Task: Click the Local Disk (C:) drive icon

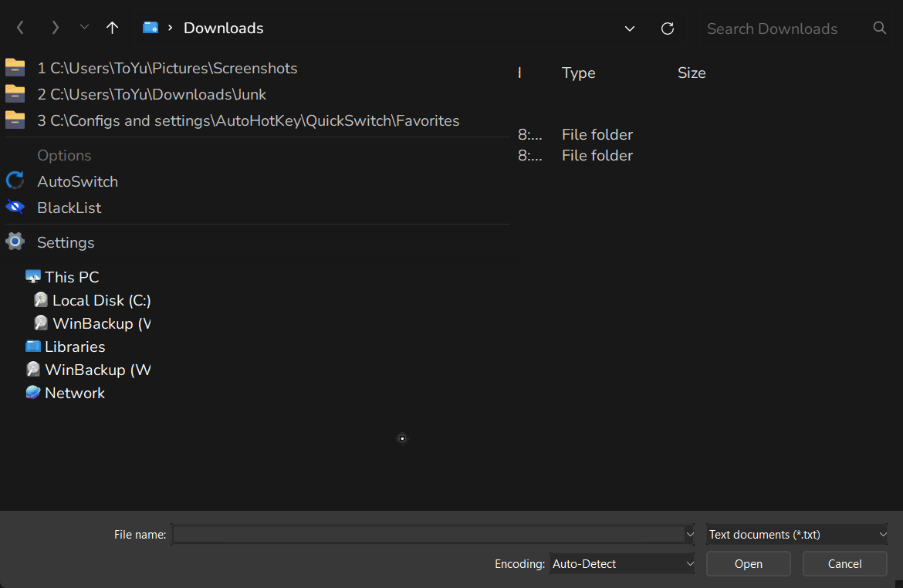Action: pyautogui.click(x=40, y=299)
